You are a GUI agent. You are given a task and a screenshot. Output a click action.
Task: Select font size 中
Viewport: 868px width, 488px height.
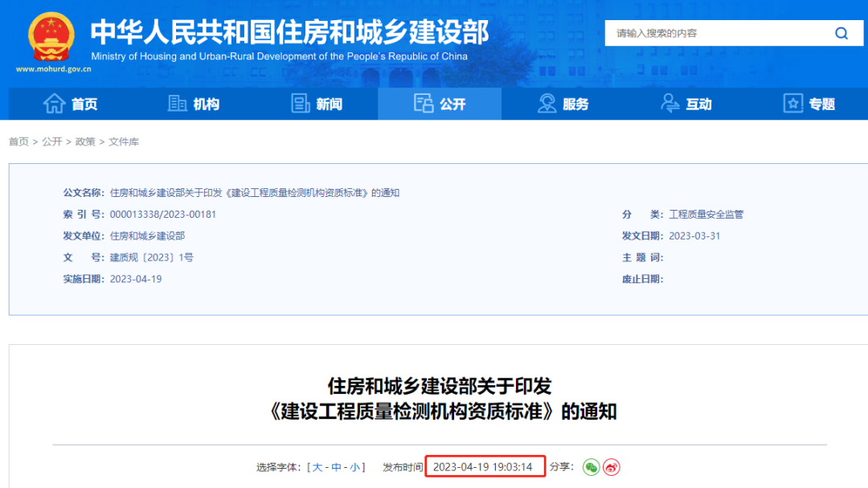click(x=334, y=466)
